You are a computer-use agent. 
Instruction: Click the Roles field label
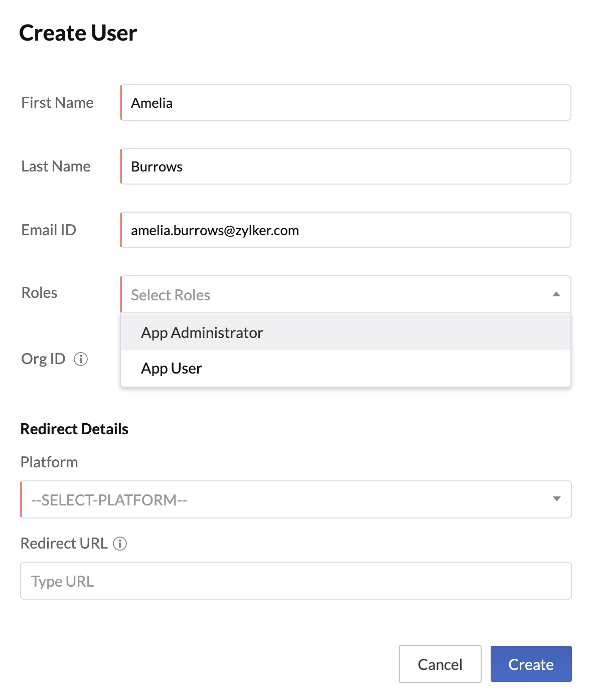pyautogui.click(x=39, y=293)
